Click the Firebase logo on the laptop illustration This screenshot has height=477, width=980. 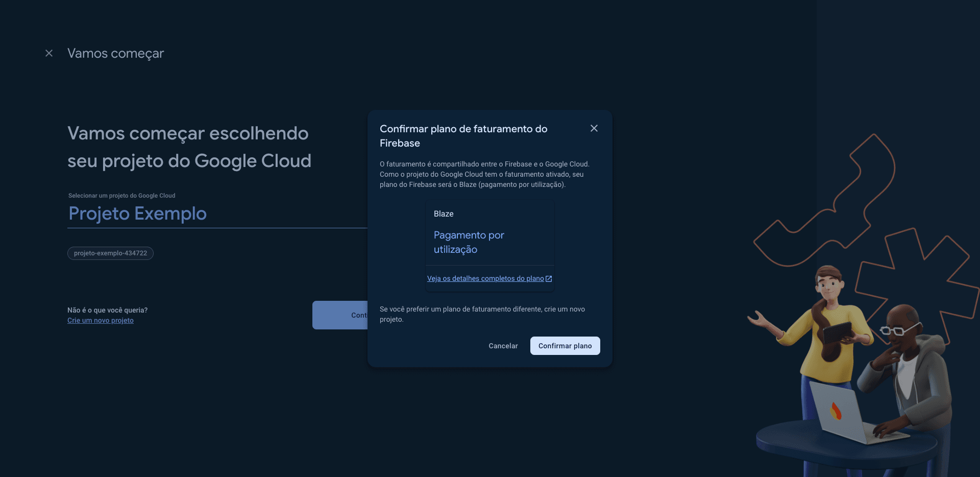click(x=835, y=411)
